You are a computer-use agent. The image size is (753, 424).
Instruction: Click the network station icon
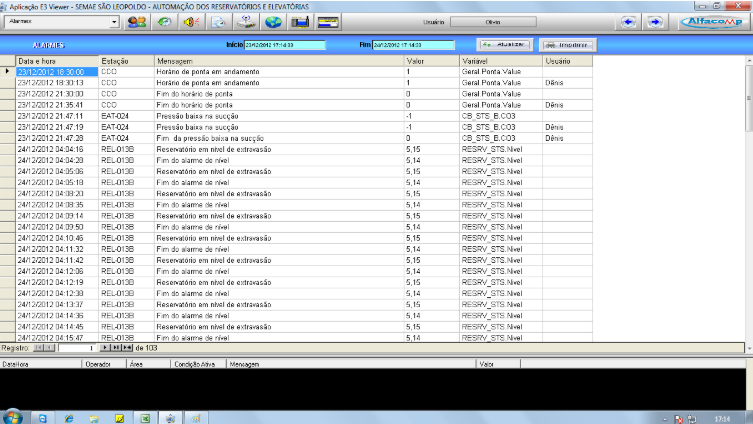(x=245, y=21)
